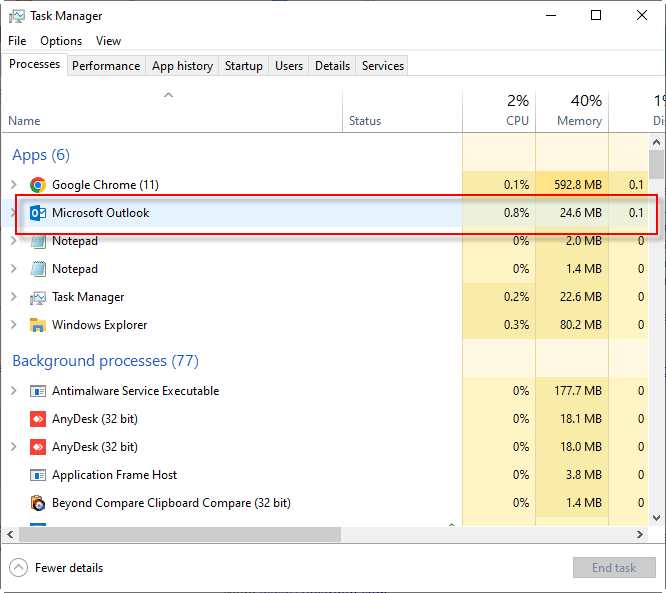Screen dimensions: 666x593
Task: Click the Windows Explorer folder icon
Action: pos(38,325)
